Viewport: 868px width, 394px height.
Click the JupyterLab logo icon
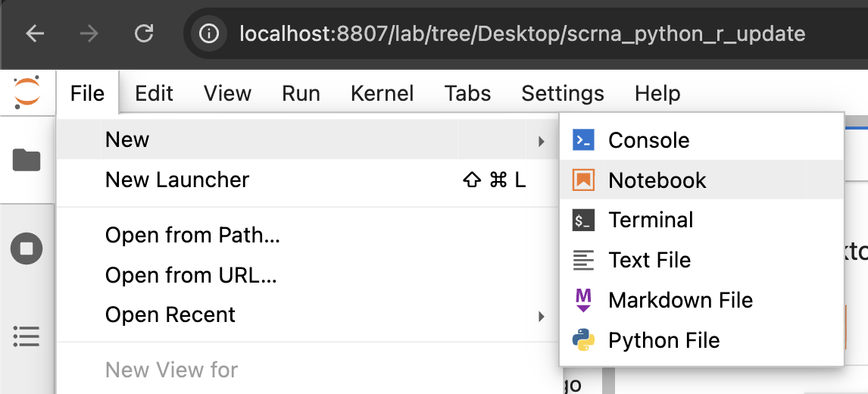coord(27,92)
